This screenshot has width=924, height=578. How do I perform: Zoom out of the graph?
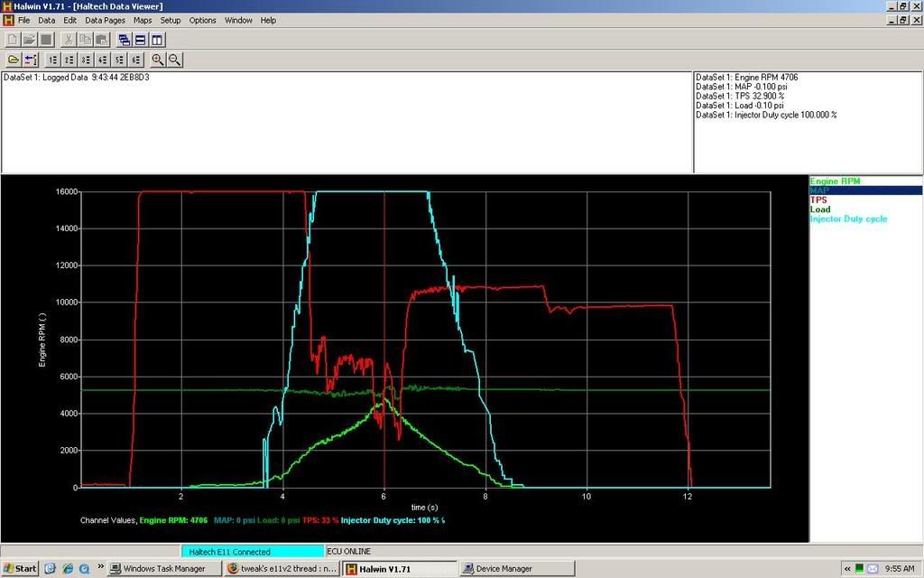point(174,60)
